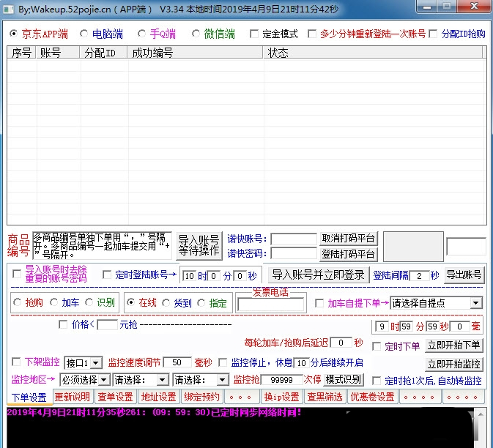
Task: Select the 抢购 mode radio button
Action: coord(17,302)
